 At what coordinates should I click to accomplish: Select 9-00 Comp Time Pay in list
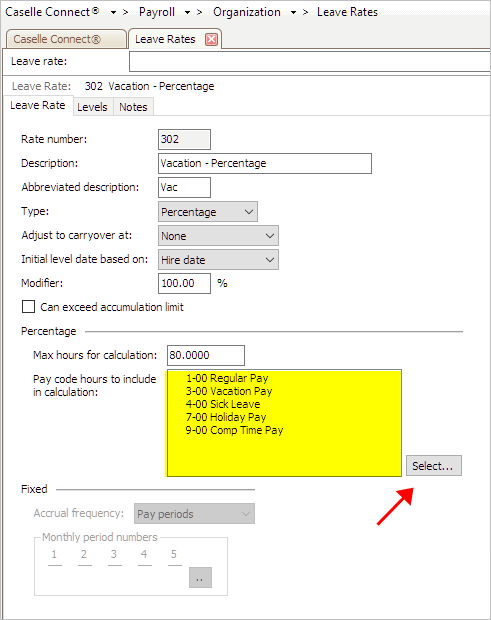(234, 430)
